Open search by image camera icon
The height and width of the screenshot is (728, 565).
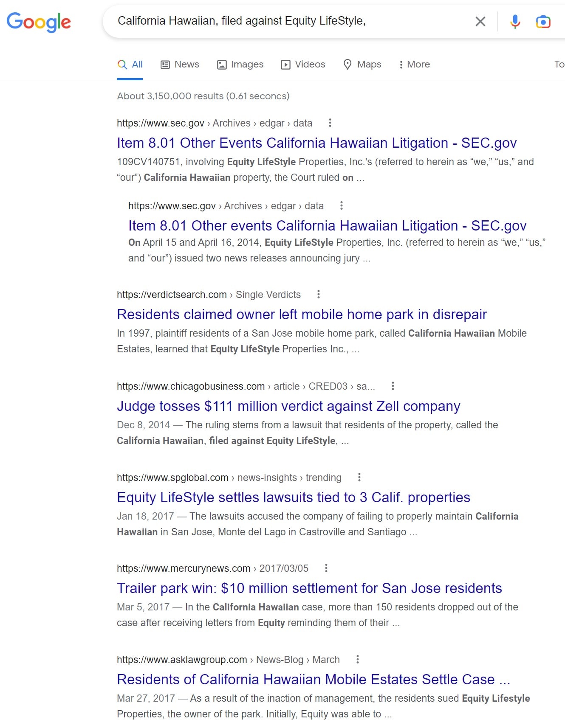543,22
